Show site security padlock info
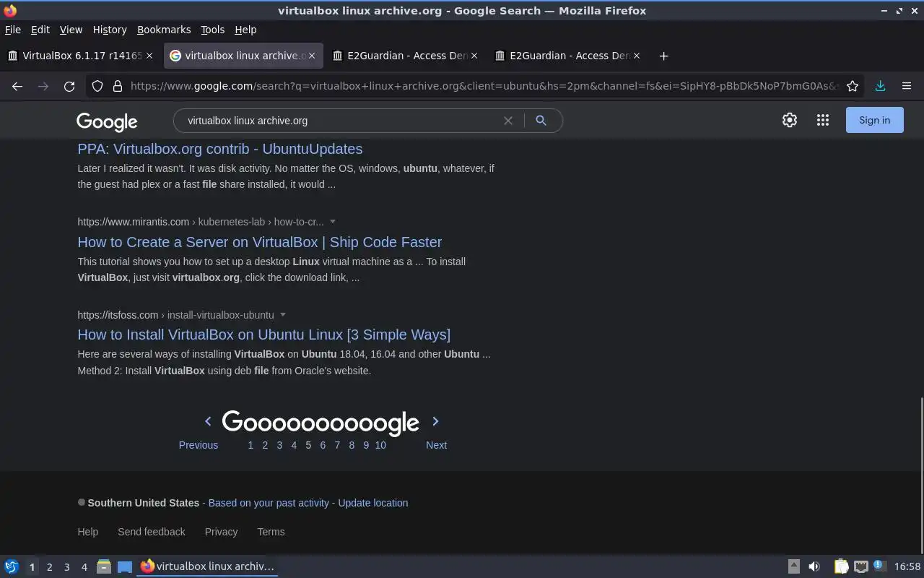The image size is (924, 578). coord(118,86)
